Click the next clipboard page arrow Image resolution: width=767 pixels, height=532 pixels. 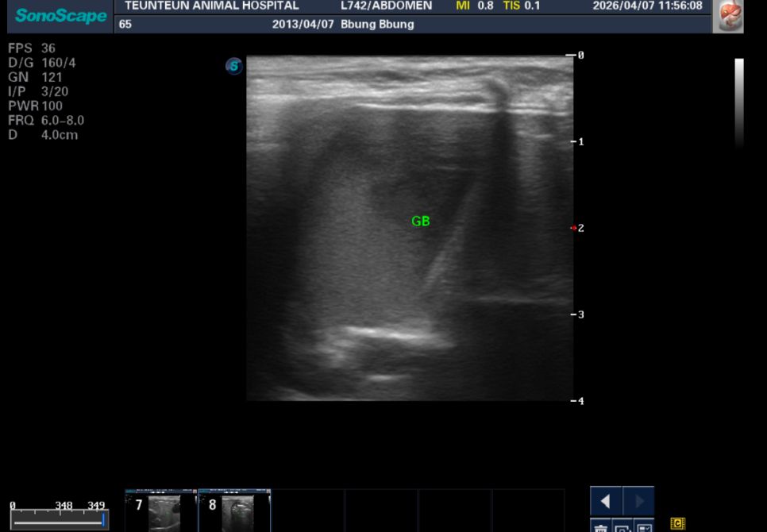(x=638, y=501)
